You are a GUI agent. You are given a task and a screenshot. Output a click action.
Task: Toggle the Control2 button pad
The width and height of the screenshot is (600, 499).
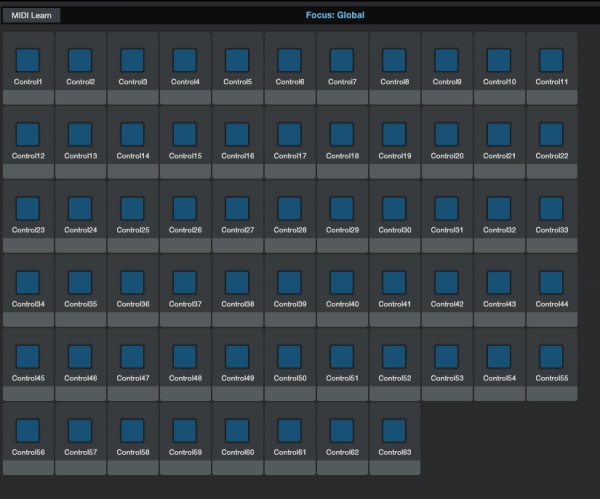coord(80,60)
